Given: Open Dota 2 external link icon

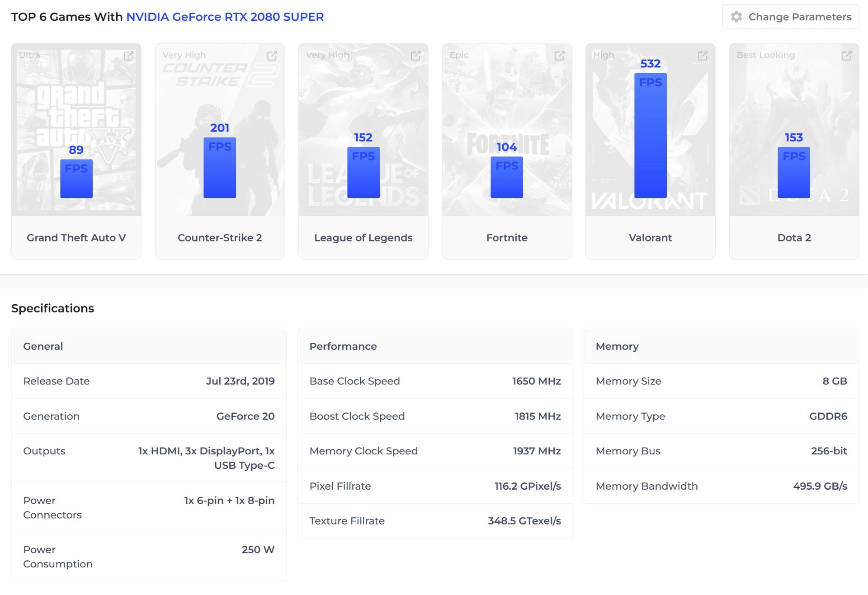Looking at the screenshot, I should click(x=847, y=56).
